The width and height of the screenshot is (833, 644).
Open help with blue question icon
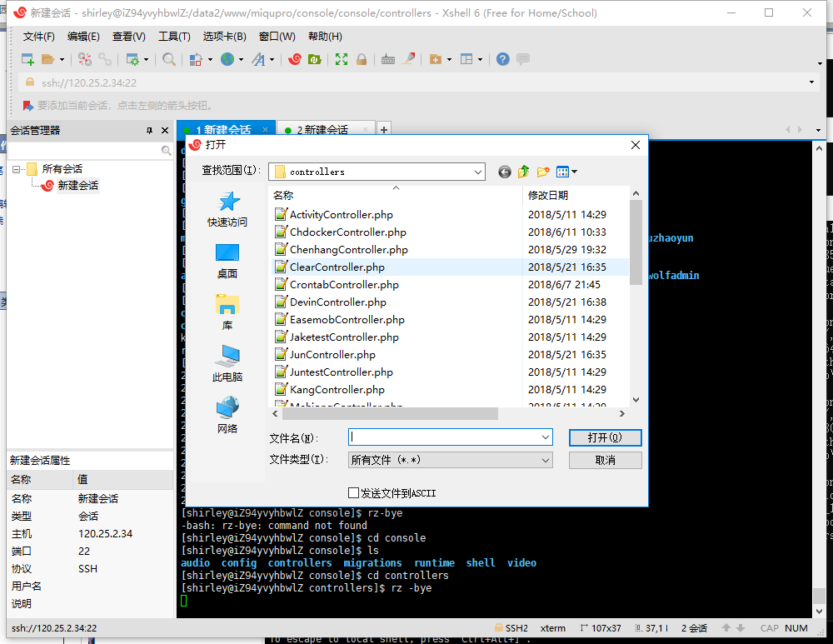point(502,59)
